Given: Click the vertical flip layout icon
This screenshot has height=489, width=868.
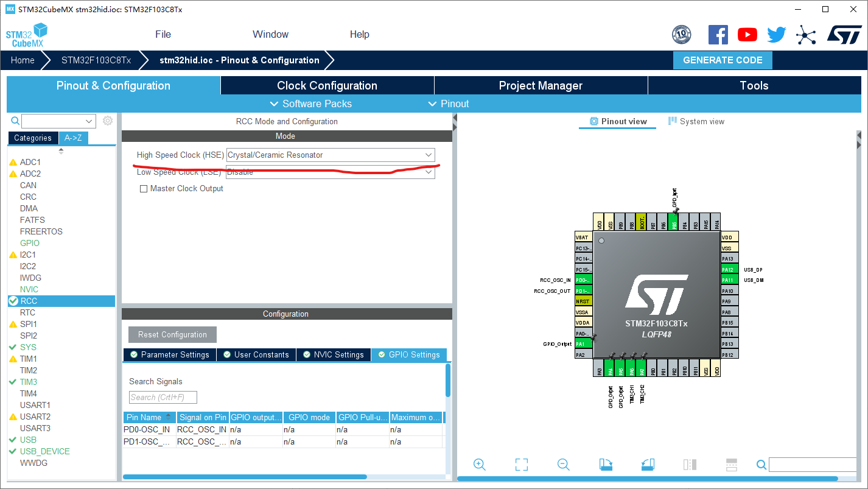Looking at the screenshot, I should pyautogui.click(x=690, y=465).
